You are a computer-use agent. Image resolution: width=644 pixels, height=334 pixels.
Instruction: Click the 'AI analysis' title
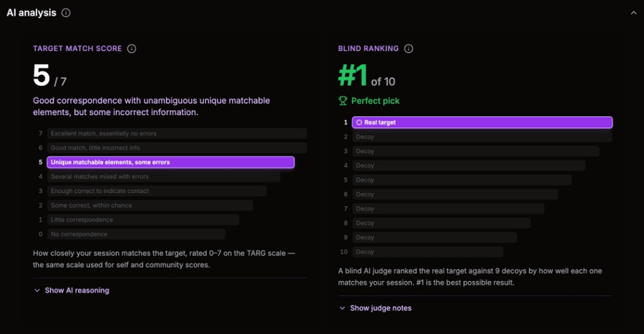(x=31, y=13)
